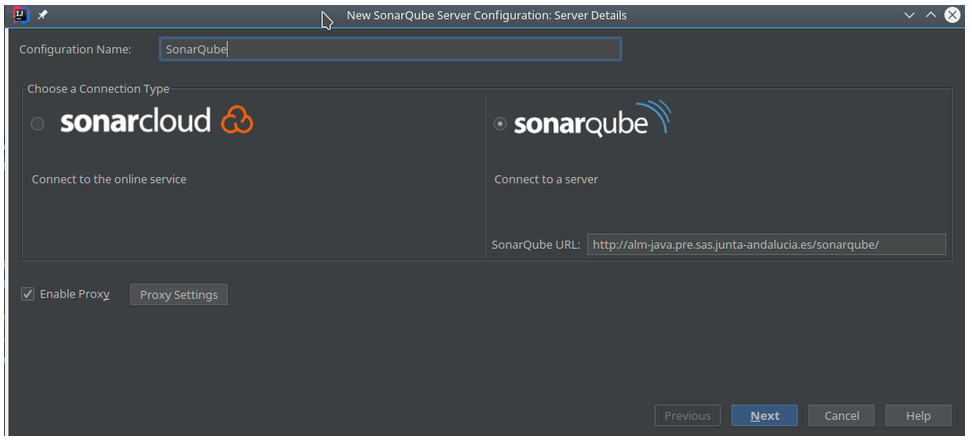Image resolution: width=972 pixels, height=441 pixels.
Task: Toggle the Enable Proxy checkbox
Action: point(27,294)
